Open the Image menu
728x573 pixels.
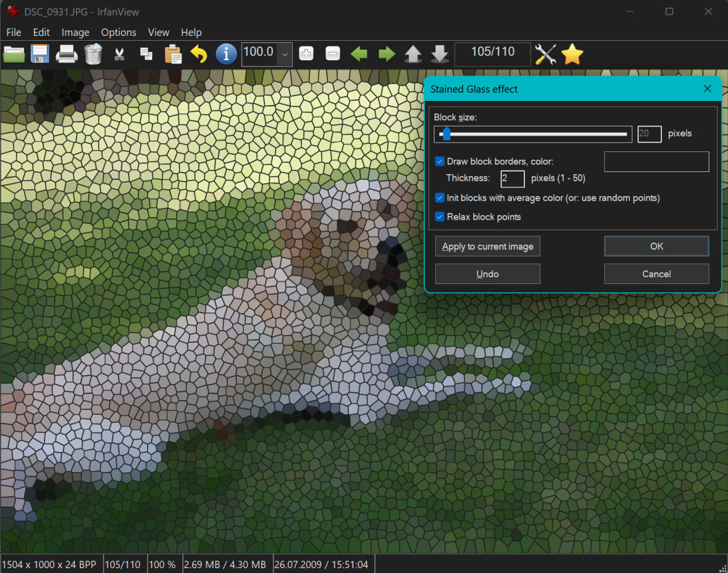pos(75,32)
